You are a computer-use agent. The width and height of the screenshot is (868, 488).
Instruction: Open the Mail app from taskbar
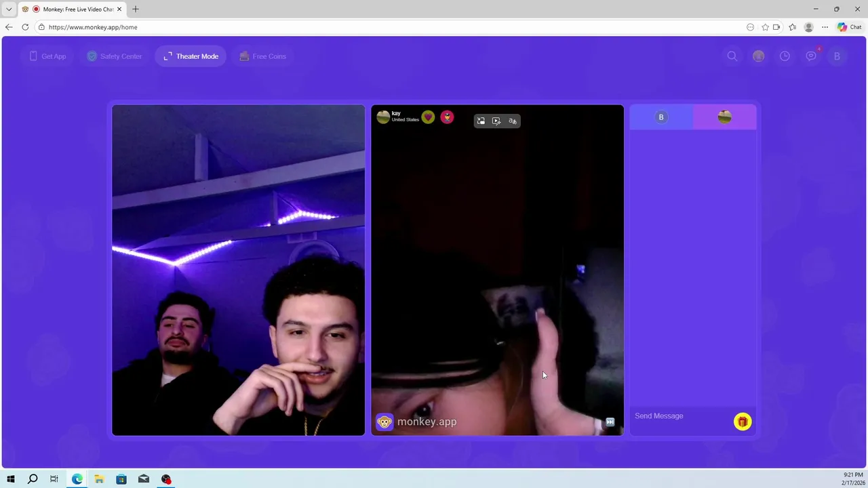[144, 479]
